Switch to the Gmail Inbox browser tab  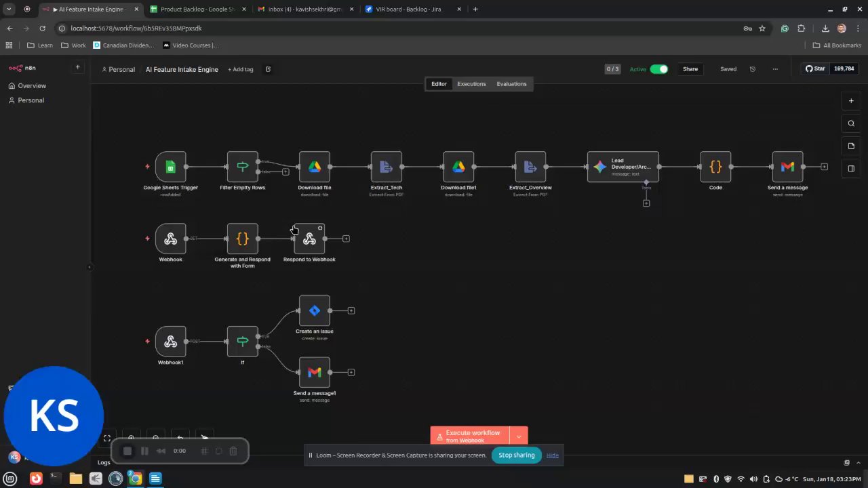click(x=304, y=9)
